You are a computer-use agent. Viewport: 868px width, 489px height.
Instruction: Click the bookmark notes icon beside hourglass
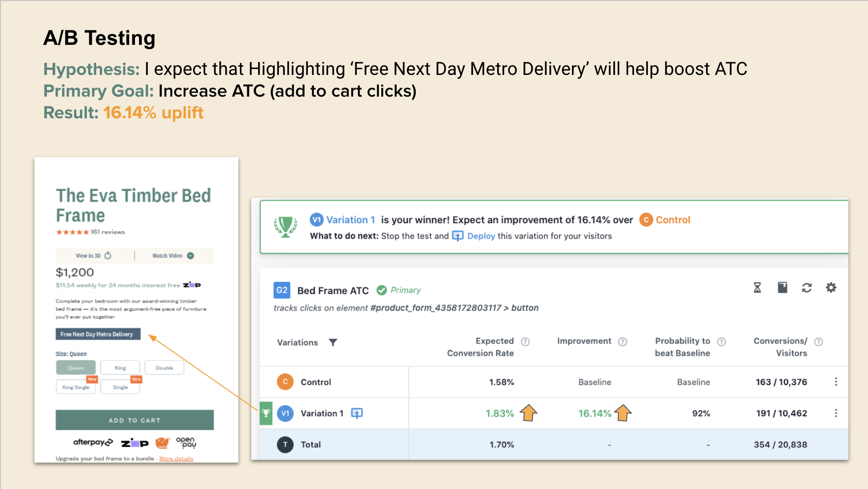click(x=782, y=287)
